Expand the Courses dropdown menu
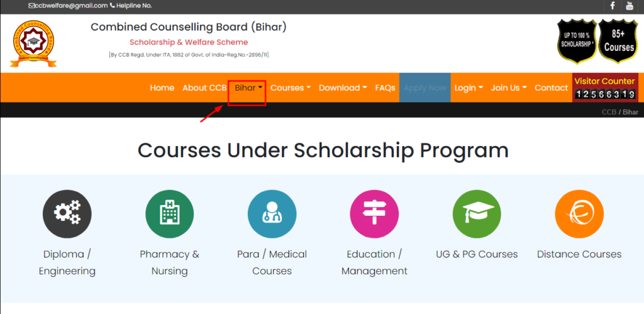Screen dimensions: 644x314 291,88
